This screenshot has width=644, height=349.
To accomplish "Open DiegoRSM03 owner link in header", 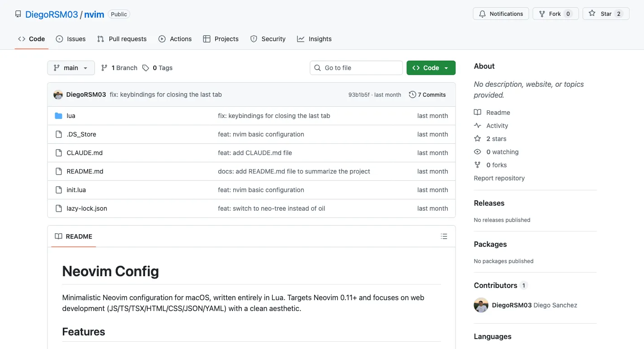I will click(52, 14).
